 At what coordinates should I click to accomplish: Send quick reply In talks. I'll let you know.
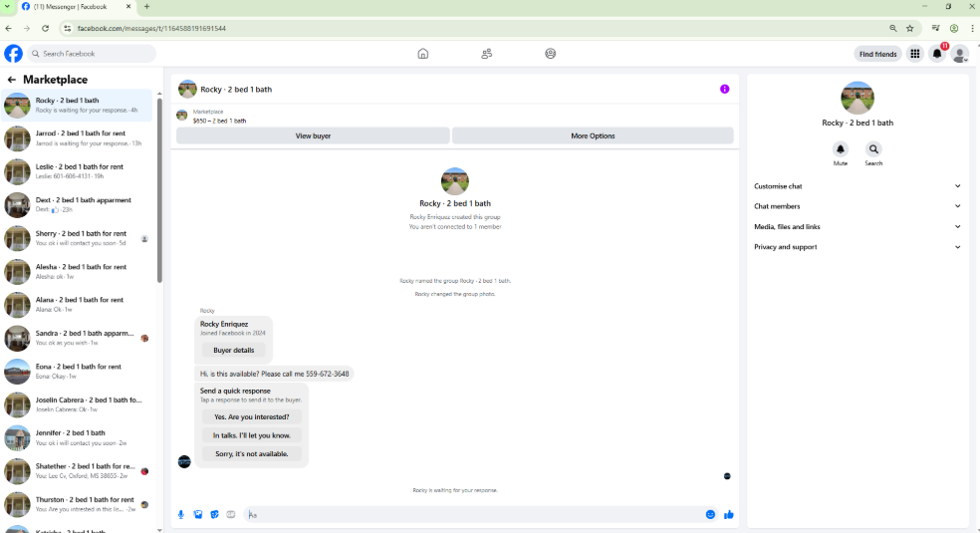[251, 435]
